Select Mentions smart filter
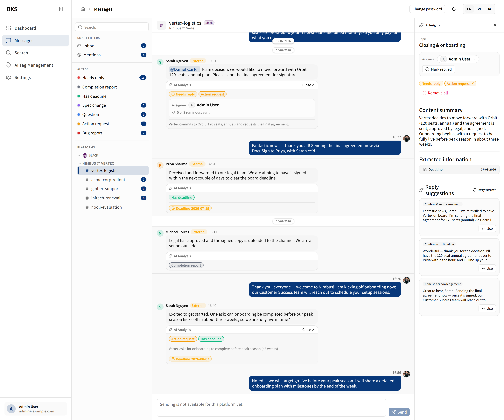The image size is (504, 420). click(x=112, y=55)
